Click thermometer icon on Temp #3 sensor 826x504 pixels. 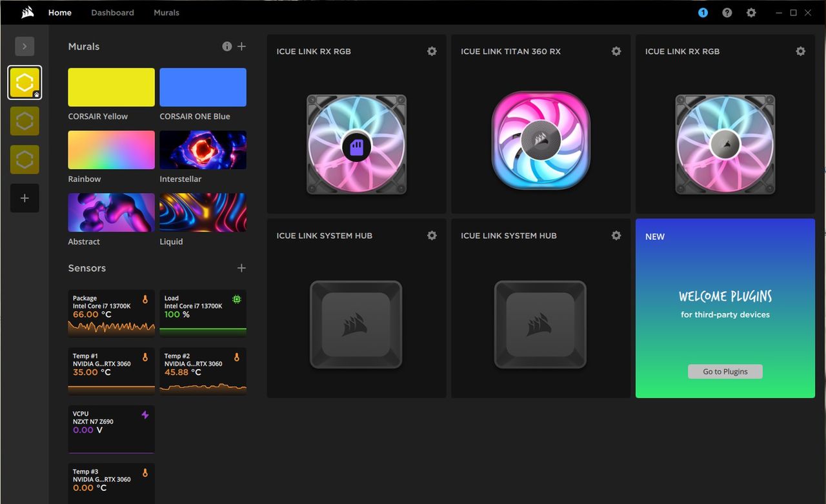point(145,472)
